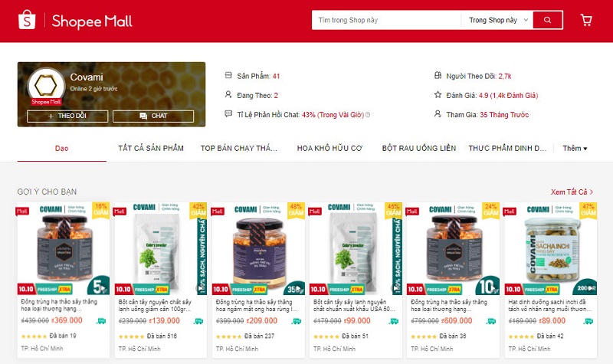Screen dimensions: 613x364
Task: Click the 'Dạo' tab
Action: click(62, 148)
